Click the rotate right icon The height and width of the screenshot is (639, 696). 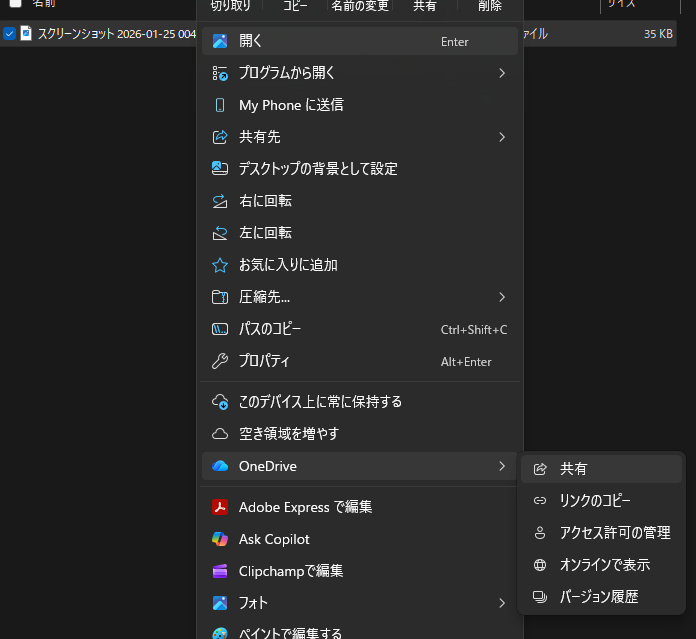(220, 201)
